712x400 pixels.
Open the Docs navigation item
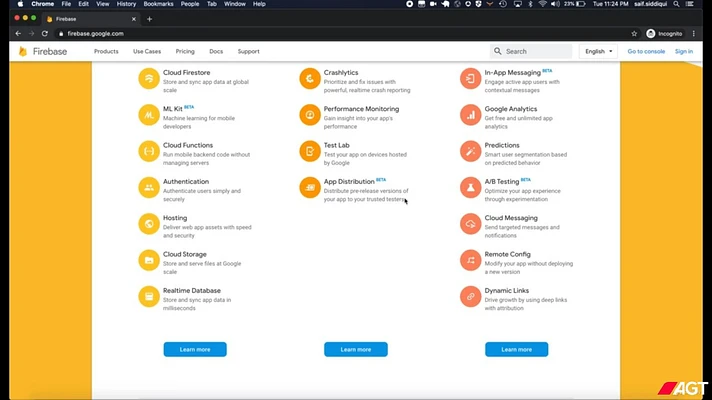(216, 51)
